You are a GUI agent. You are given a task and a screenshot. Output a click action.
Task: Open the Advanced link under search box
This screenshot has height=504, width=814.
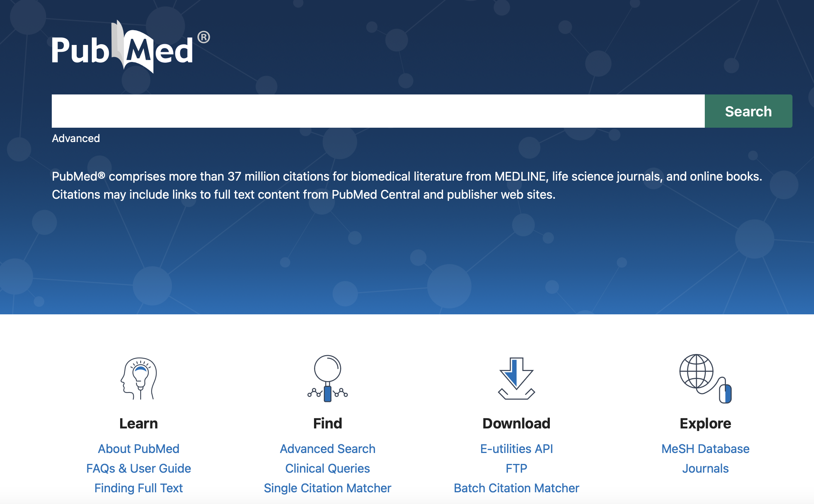(76, 138)
